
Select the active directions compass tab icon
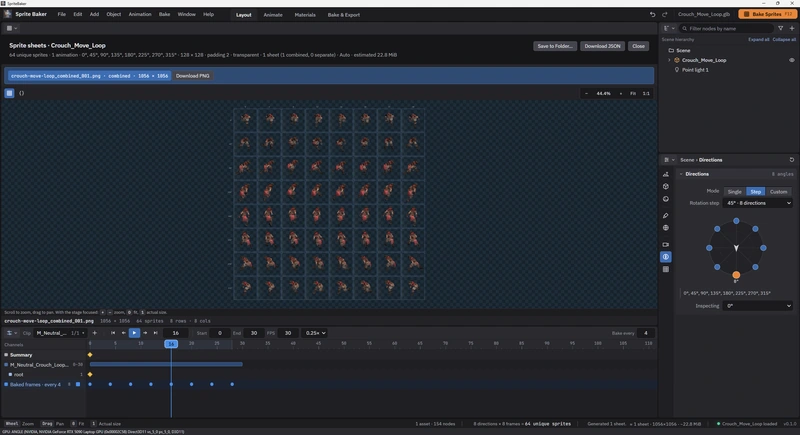coord(666,257)
